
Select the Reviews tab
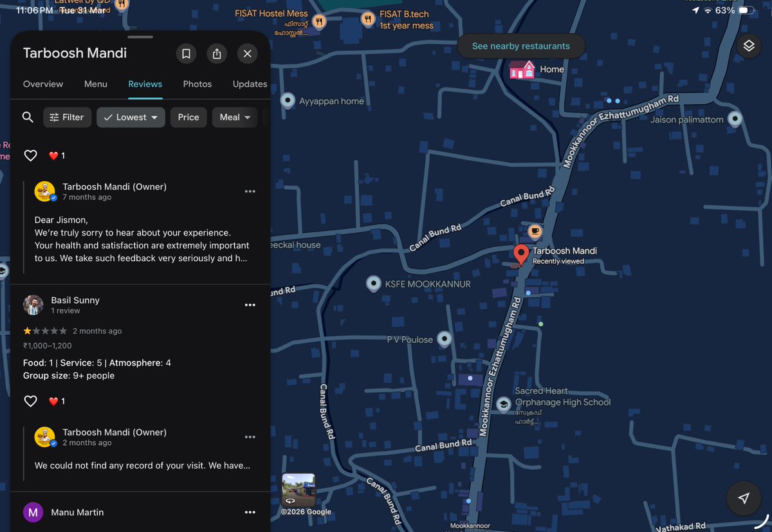[145, 84]
